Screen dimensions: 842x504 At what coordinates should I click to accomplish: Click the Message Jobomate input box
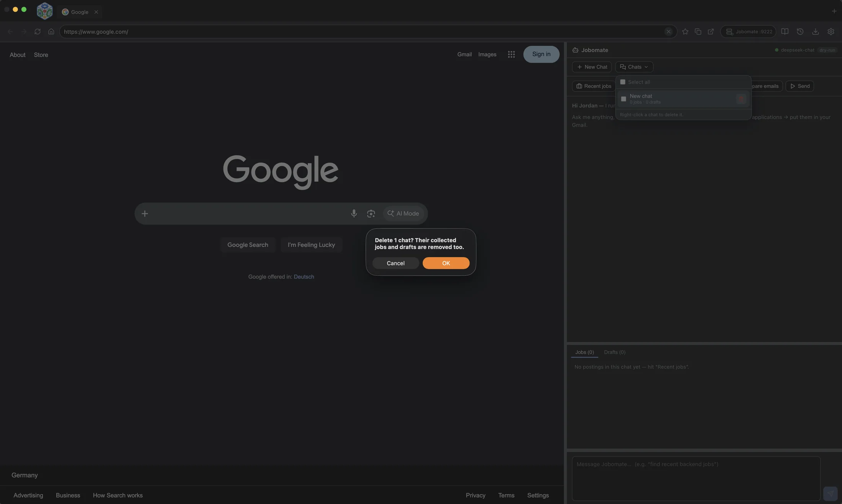tap(696, 478)
